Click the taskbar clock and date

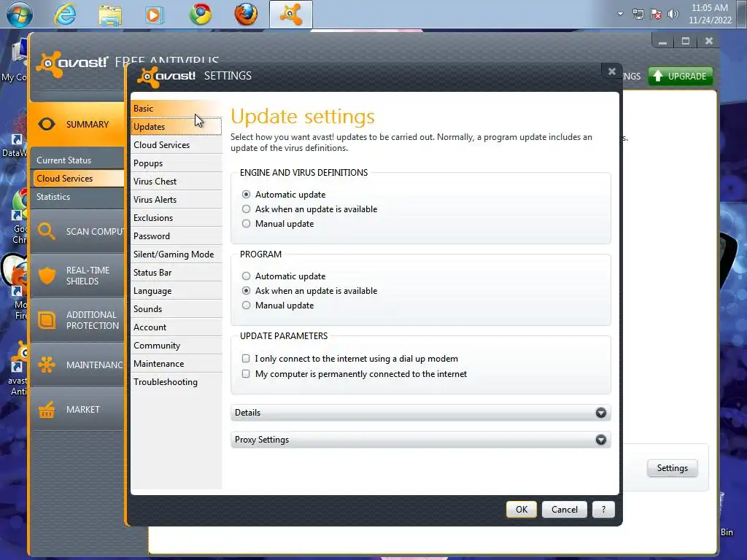(x=710, y=14)
